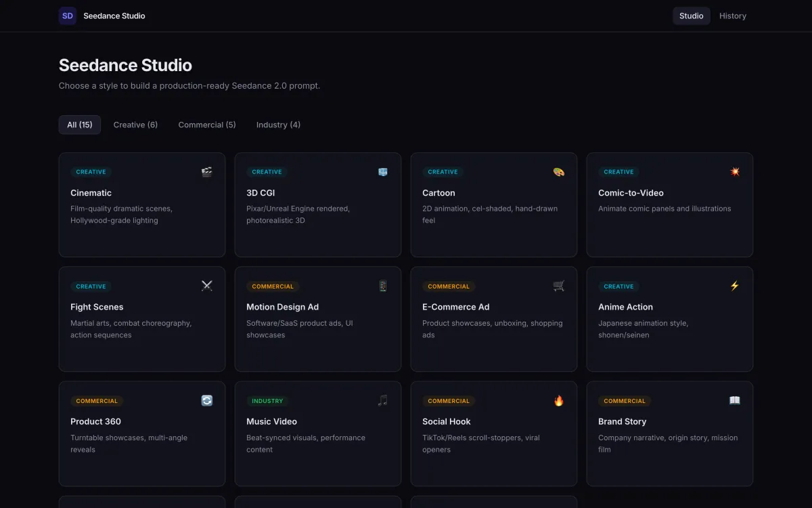Click COMMERCIAL badge on Motion Design Ad

273,287
